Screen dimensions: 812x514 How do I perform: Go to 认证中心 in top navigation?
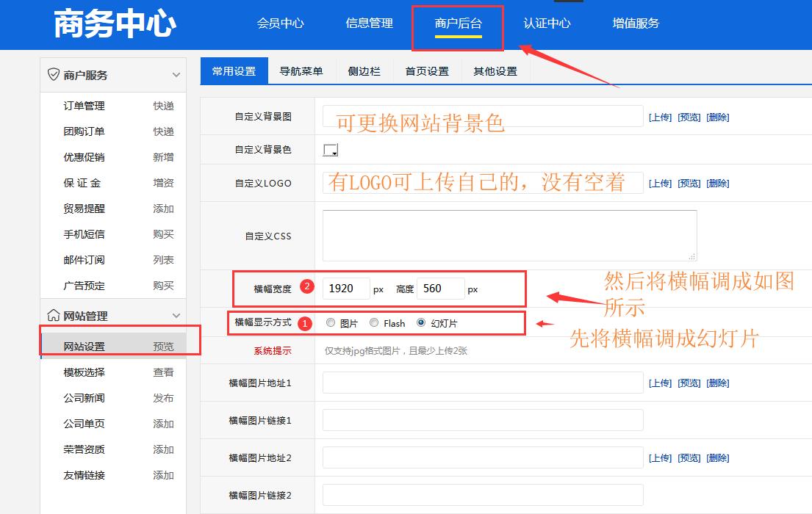tap(547, 23)
